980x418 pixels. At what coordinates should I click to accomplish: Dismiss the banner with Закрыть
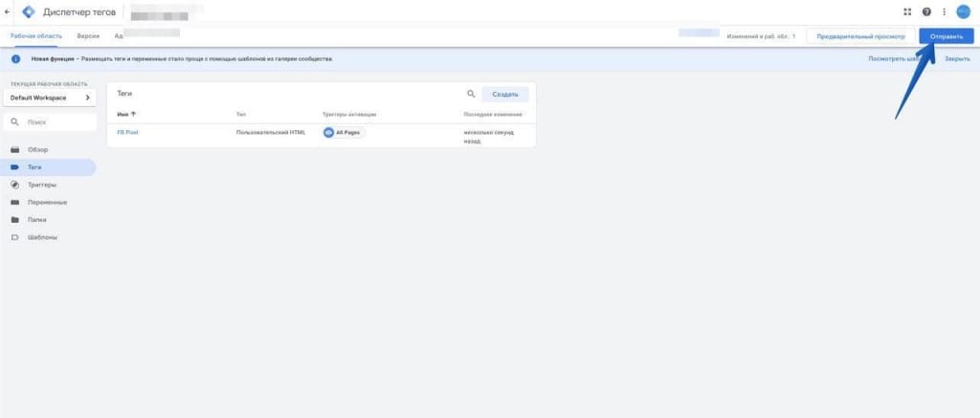(x=957, y=58)
